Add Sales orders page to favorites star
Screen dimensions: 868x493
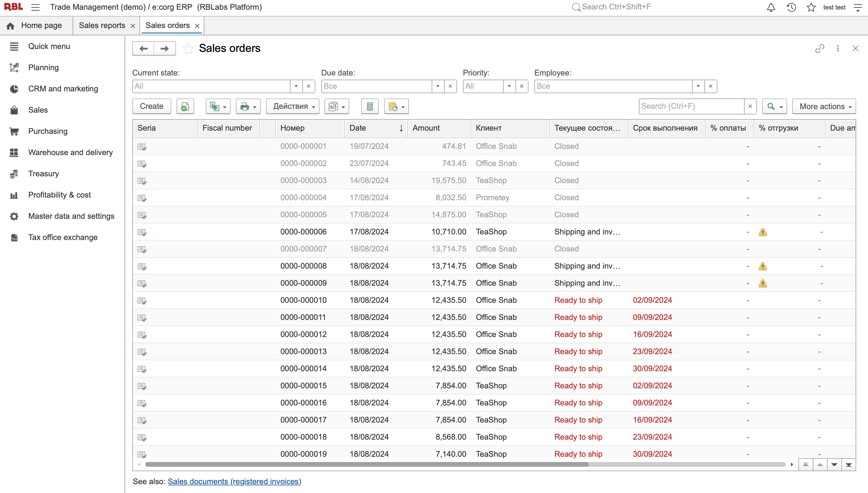[188, 49]
